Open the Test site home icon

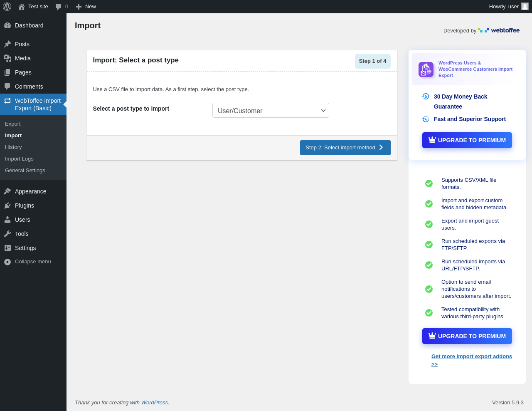pos(22,7)
